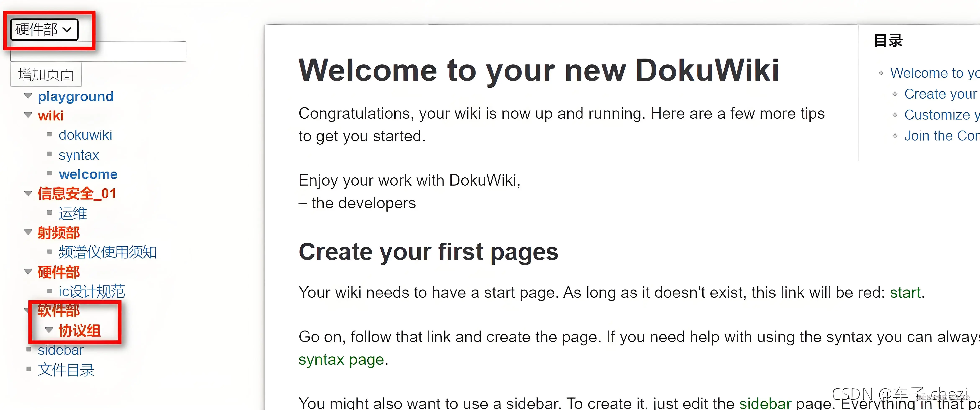The width and height of the screenshot is (980, 410).
Task: Collapse the 信息安全_01 namespace arrow
Action: coord(28,193)
